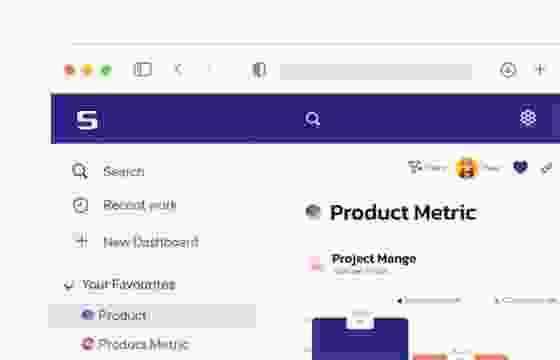Go back with browser back arrow
This screenshot has height=360, width=560.
(x=178, y=69)
